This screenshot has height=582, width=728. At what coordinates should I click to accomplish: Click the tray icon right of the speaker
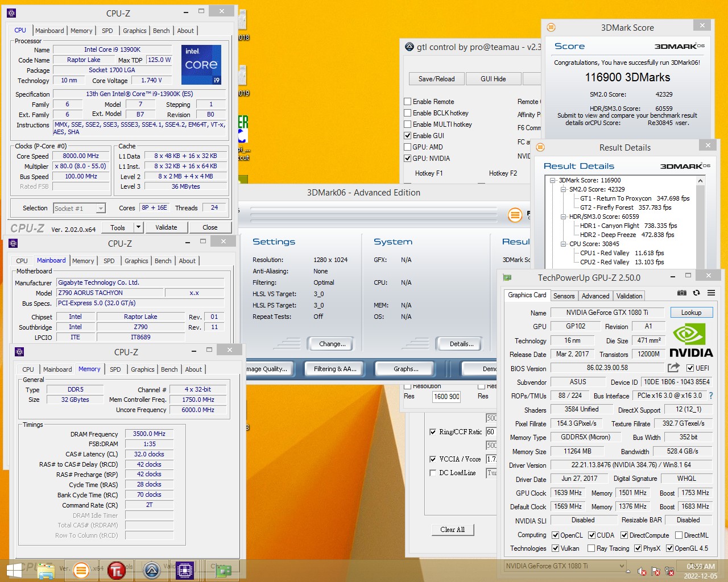655,571
